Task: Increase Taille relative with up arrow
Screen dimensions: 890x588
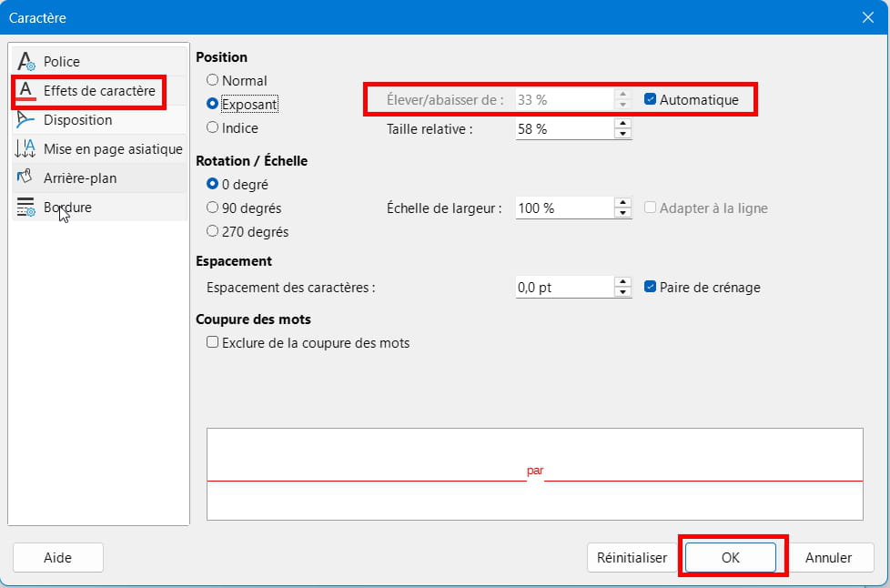Action: point(623,124)
